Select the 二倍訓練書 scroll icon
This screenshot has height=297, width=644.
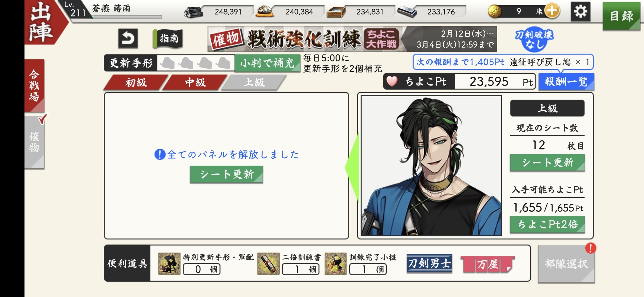pos(268,263)
